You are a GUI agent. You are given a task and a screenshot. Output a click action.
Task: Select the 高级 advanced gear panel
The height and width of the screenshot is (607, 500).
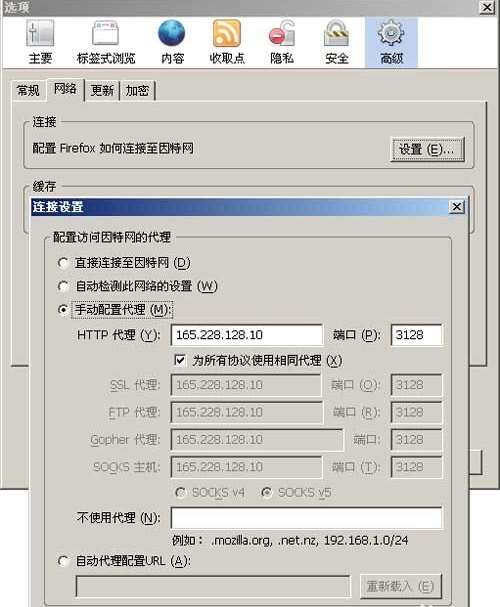(391, 43)
